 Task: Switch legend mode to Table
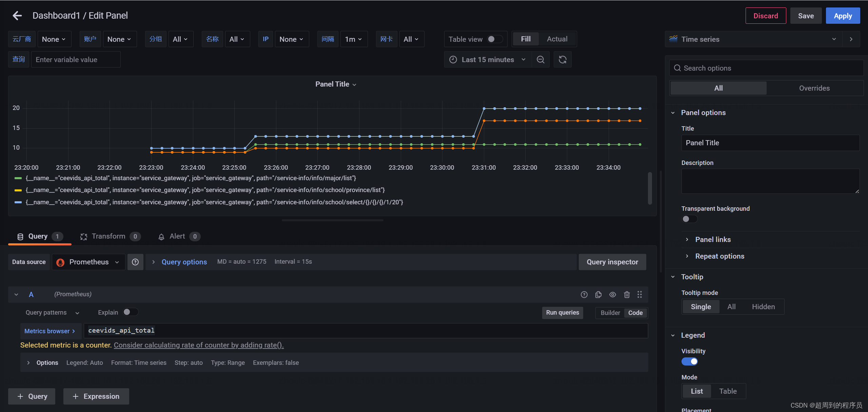[x=728, y=391]
